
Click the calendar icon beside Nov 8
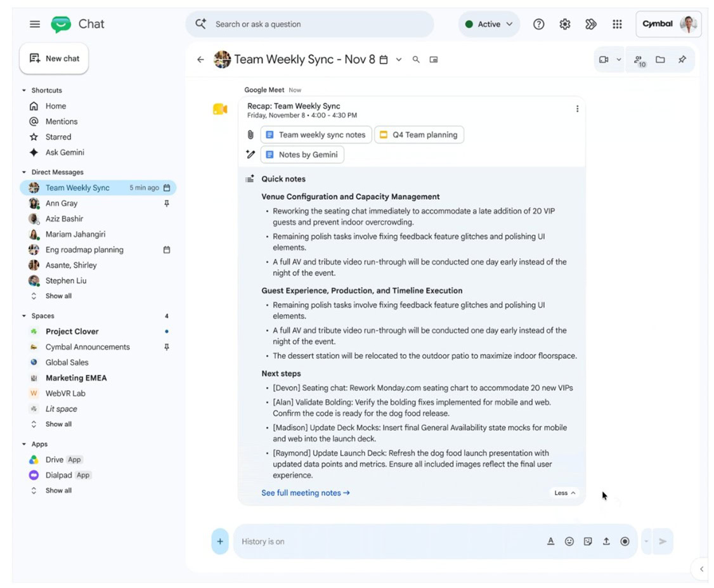click(384, 60)
